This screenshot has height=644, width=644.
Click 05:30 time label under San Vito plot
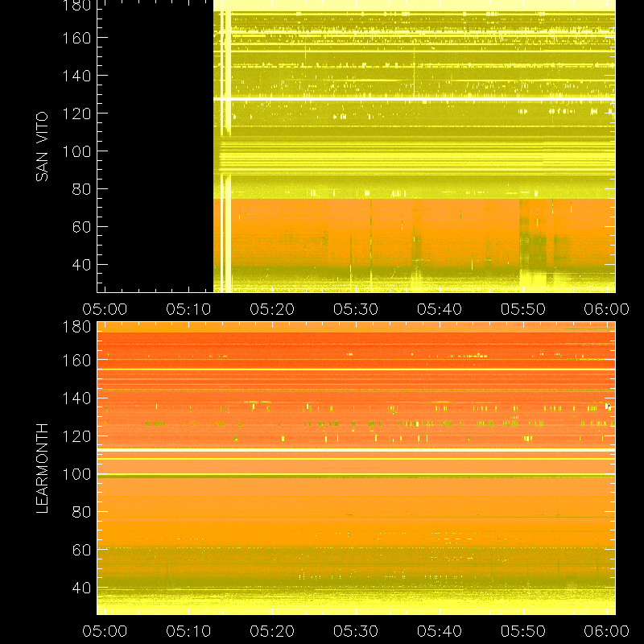click(x=356, y=309)
